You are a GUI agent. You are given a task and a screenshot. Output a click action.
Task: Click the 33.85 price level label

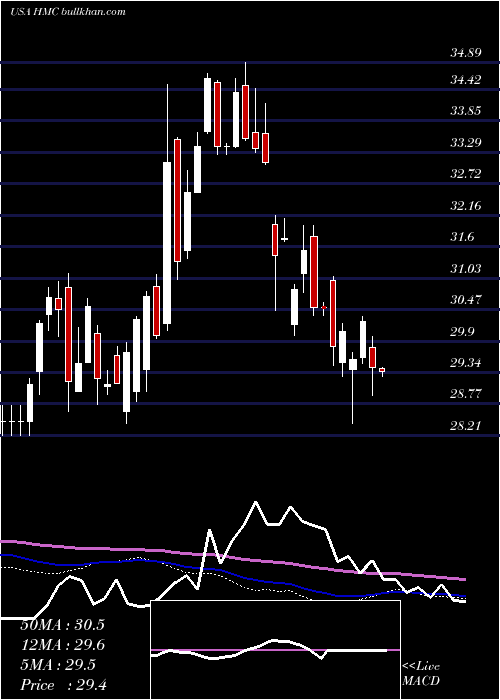coord(466,111)
